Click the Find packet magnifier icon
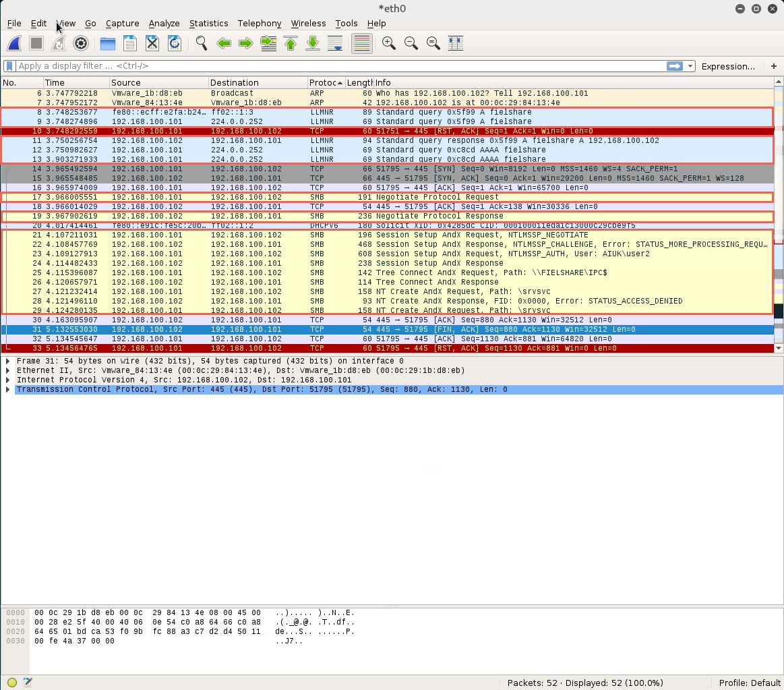The image size is (784, 690). point(201,43)
